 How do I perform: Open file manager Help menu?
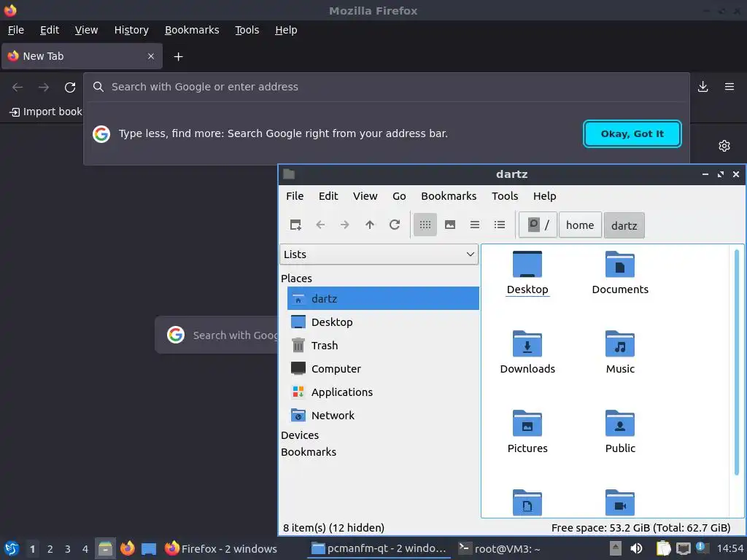coord(544,196)
